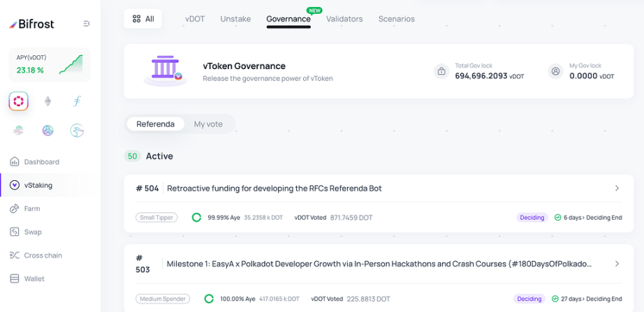644x312 pixels.
Task: Click 27 days Deciding End text
Action: click(x=592, y=299)
